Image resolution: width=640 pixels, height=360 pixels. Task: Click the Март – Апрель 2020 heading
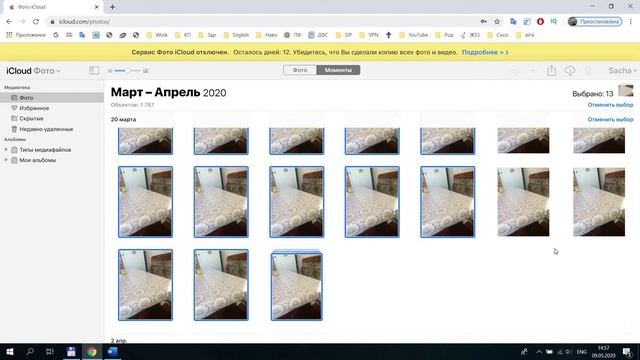point(169,92)
